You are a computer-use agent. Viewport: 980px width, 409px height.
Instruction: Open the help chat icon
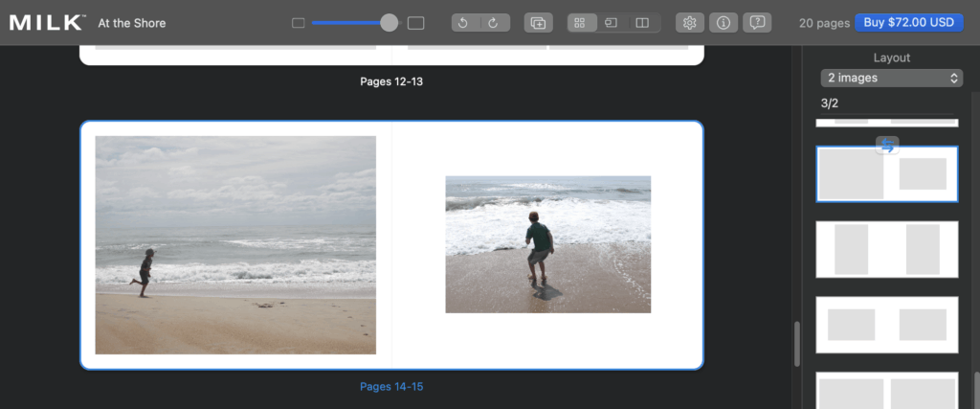757,23
